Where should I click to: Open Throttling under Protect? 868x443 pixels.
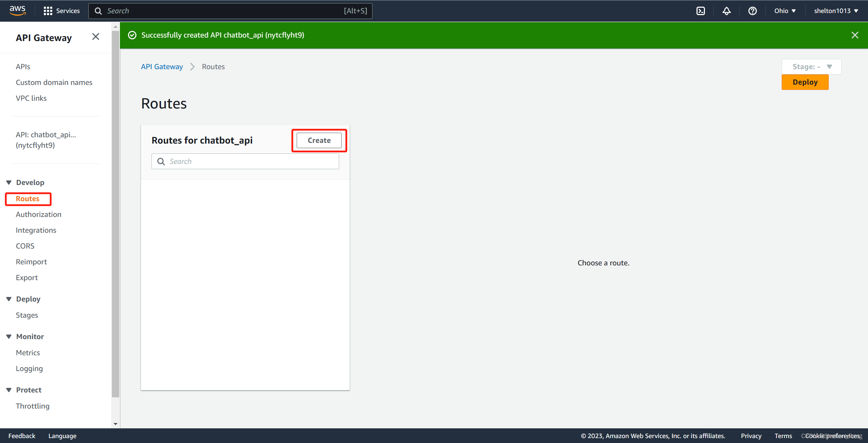(x=33, y=406)
